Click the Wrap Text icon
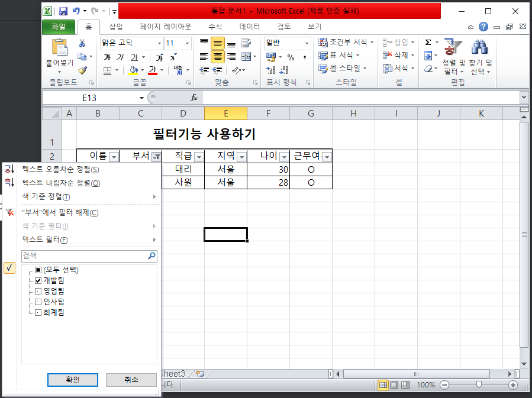The image size is (532, 398). pyautogui.click(x=246, y=43)
